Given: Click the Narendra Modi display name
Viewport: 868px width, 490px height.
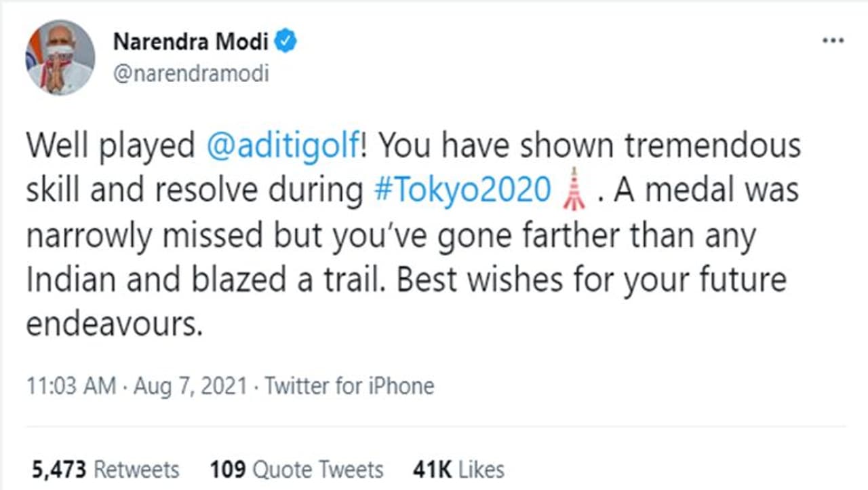Looking at the screenshot, I should [191, 42].
